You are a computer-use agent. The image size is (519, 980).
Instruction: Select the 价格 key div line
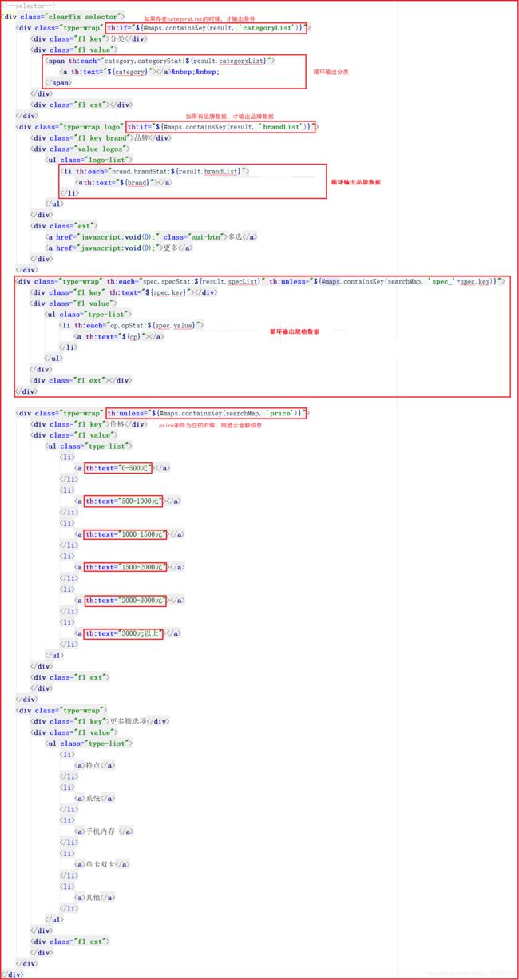point(89,424)
